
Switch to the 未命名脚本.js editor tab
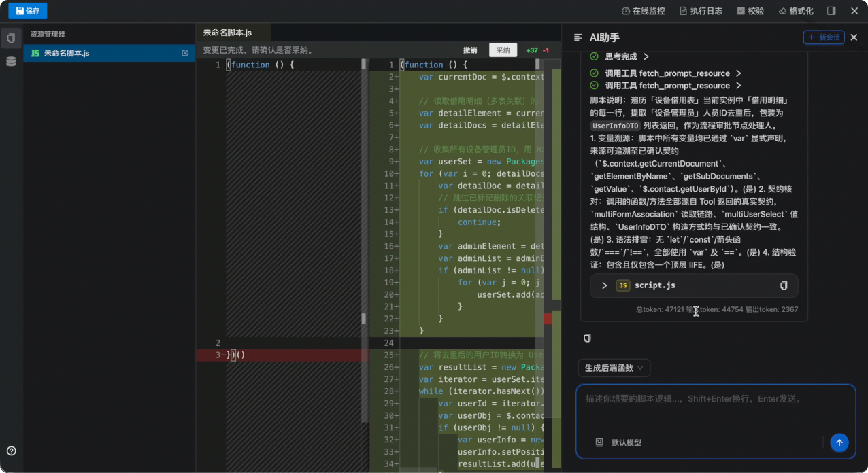(x=233, y=33)
